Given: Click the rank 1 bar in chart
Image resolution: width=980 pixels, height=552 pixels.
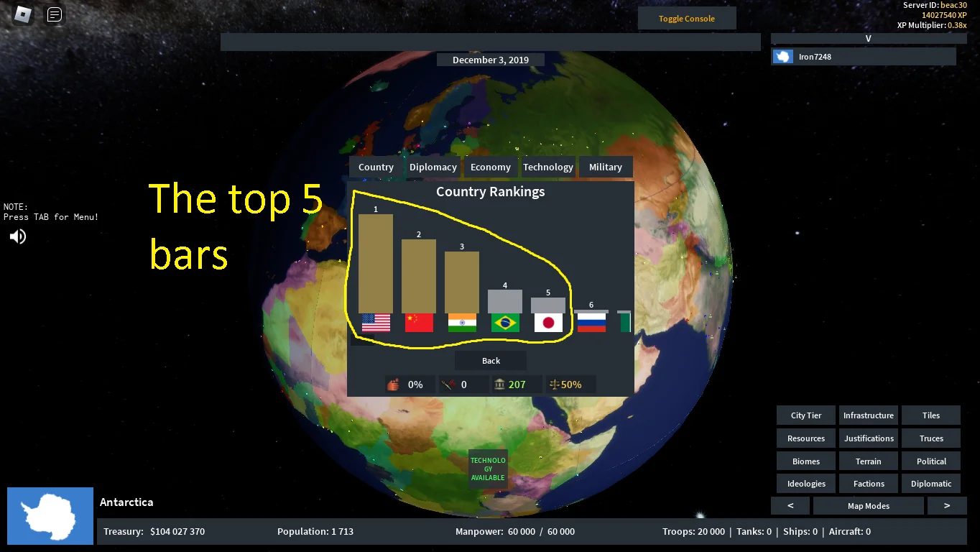Looking at the screenshot, I should (376, 263).
